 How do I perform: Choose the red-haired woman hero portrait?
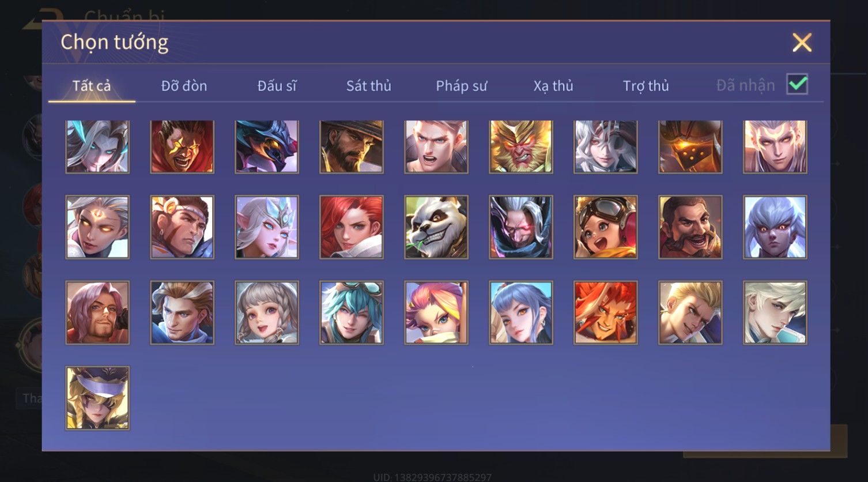(352, 227)
